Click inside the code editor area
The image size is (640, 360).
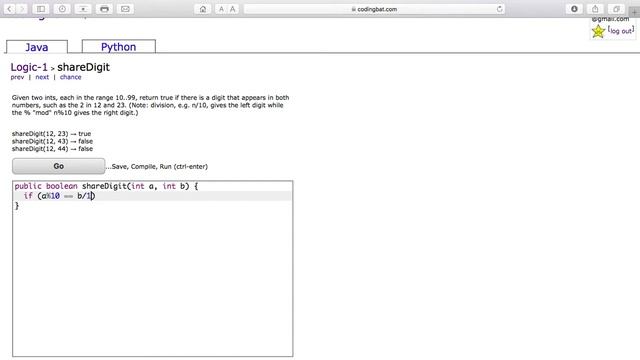153,269
